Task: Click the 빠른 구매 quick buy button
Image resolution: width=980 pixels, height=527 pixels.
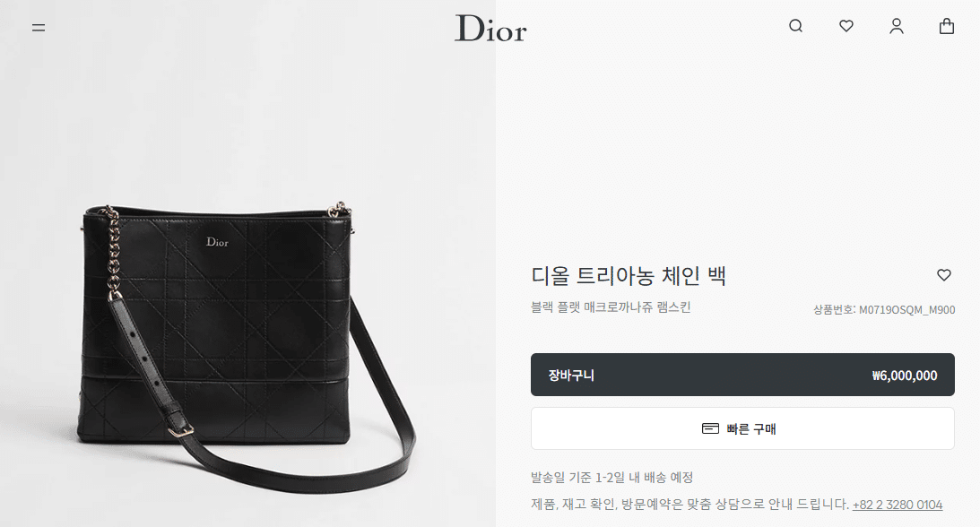Action: [x=742, y=428]
